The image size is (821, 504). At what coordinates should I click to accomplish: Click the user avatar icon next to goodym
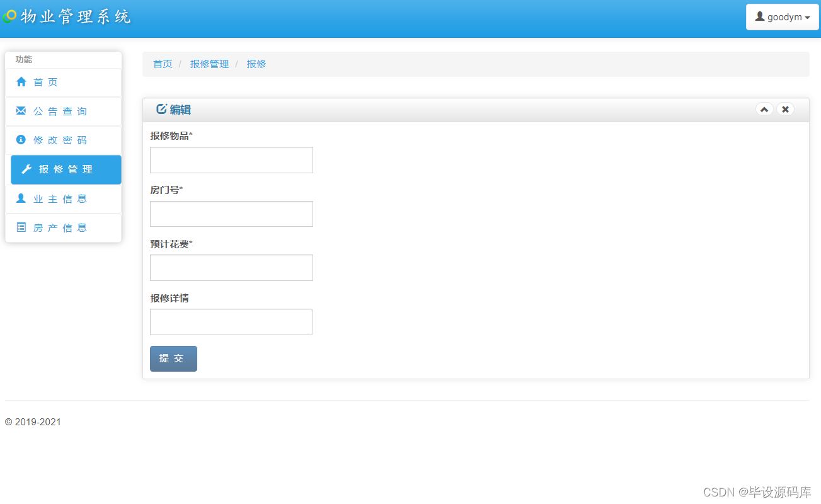tap(759, 17)
